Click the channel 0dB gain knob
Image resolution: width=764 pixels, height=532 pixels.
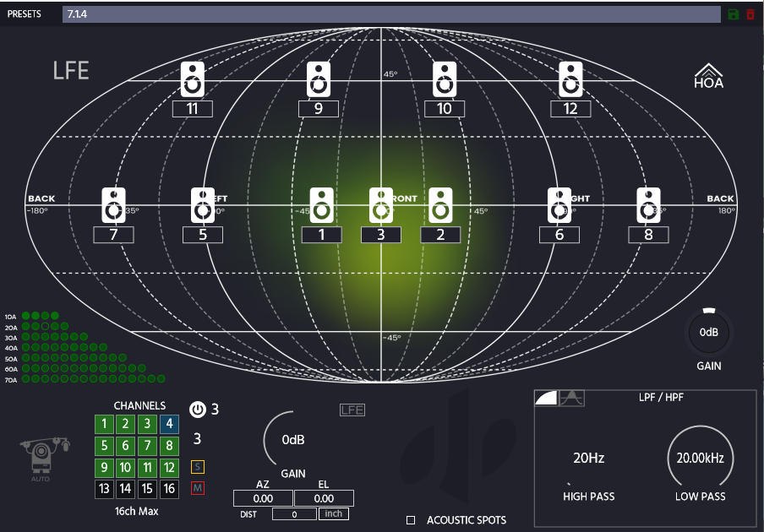292,440
